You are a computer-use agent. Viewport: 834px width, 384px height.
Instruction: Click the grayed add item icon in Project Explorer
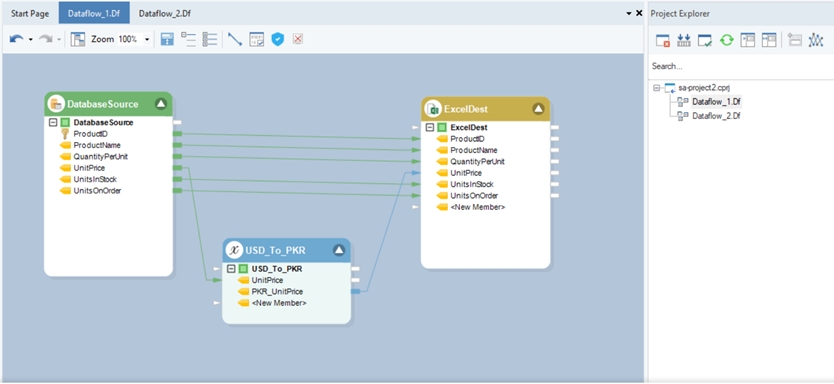tap(795, 40)
